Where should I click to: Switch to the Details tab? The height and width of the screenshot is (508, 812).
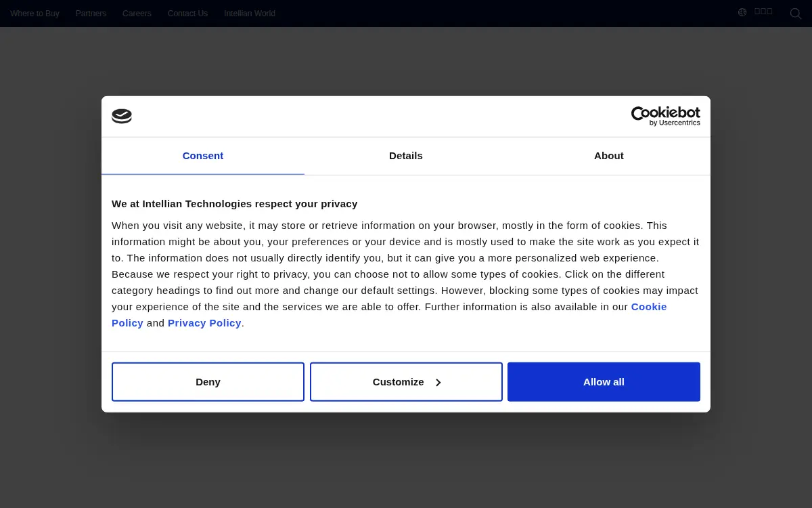tap(406, 156)
